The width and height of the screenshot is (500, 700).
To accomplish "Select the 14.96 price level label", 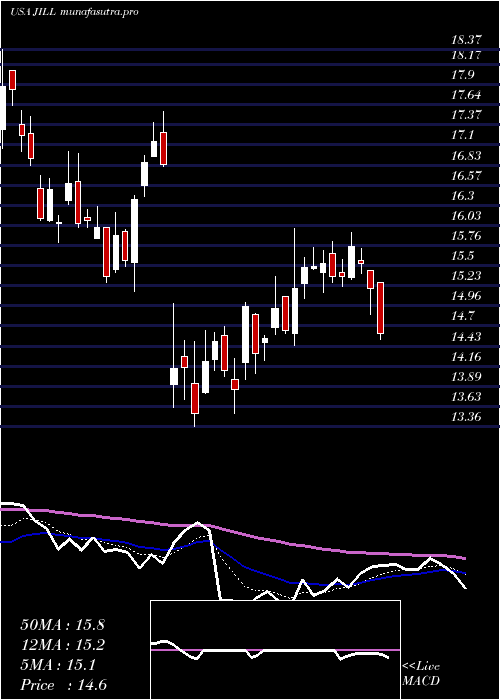I will coord(466,296).
